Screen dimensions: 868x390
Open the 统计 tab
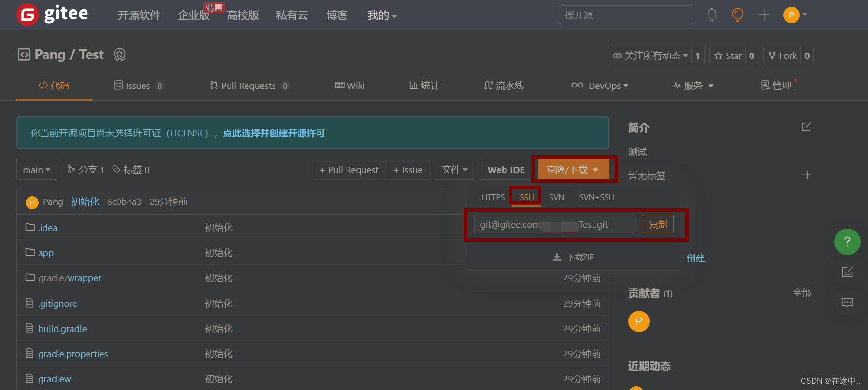click(x=424, y=86)
